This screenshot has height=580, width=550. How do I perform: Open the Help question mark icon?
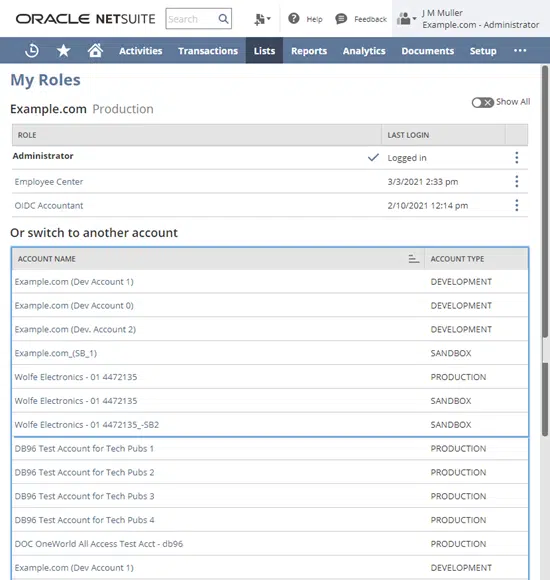pos(294,18)
